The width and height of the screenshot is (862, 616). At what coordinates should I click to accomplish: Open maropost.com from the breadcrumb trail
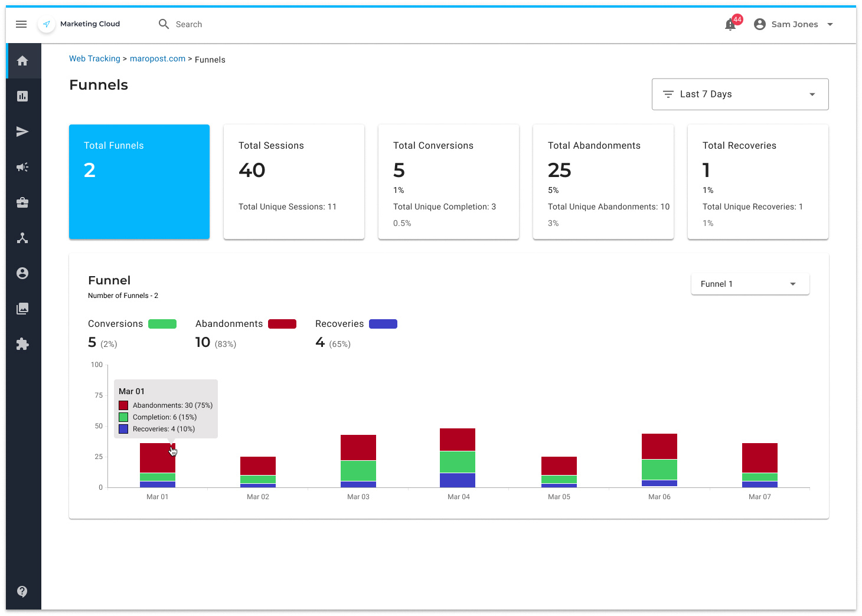click(x=158, y=58)
